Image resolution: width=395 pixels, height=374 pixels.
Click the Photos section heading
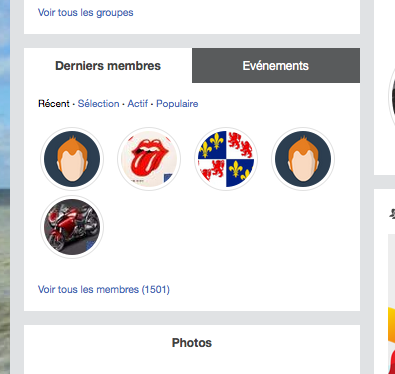[192, 343]
